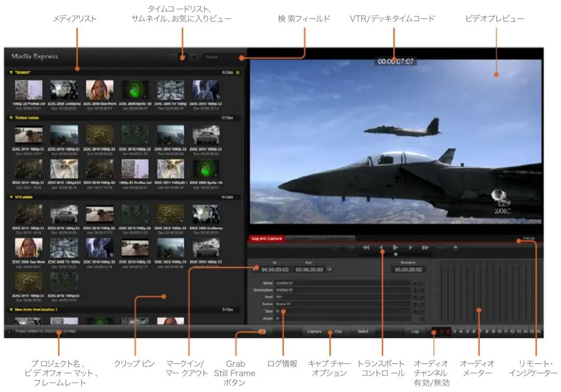Start playback with the Play transport button
Screen dimensions: 561x392
click(x=395, y=247)
